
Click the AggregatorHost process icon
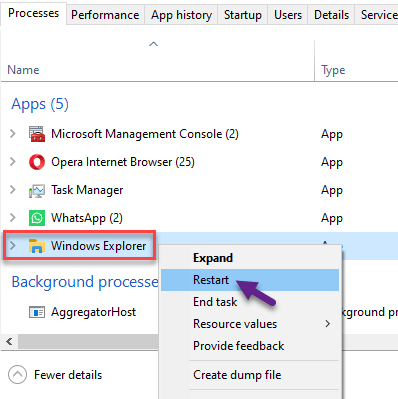coord(37,312)
